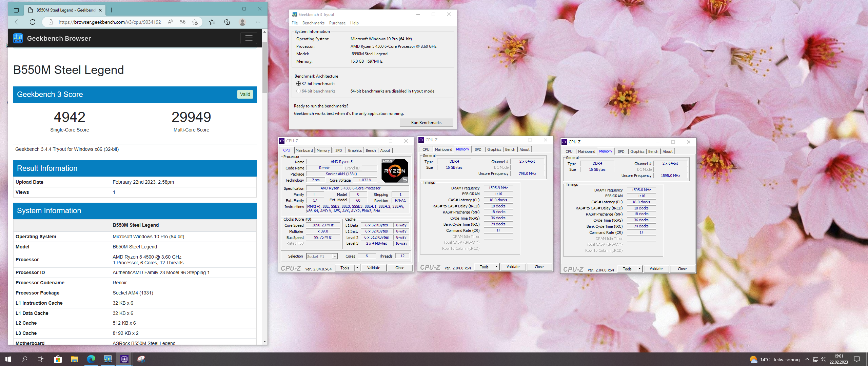Viewport: 868px width, 366px height.
Task: Open Task View from taskbar
Action: coord(41,359)
